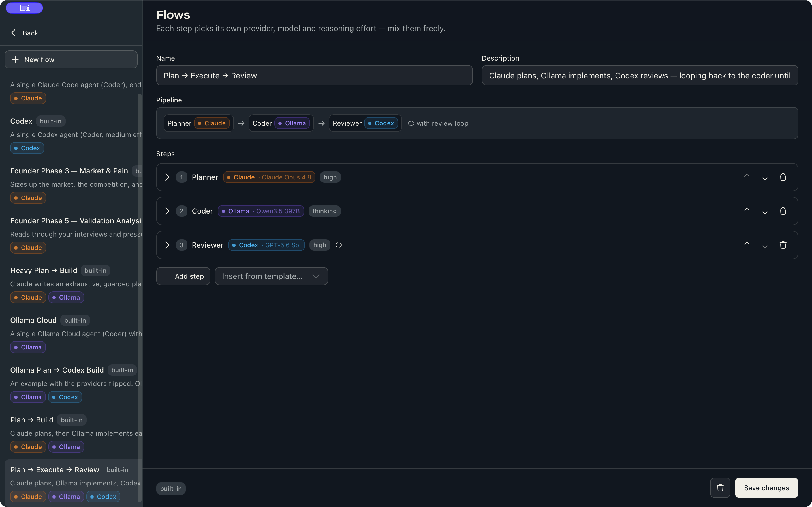Click the Flows page heading
This screenshot has width=812, height=507.
[173, 15]
